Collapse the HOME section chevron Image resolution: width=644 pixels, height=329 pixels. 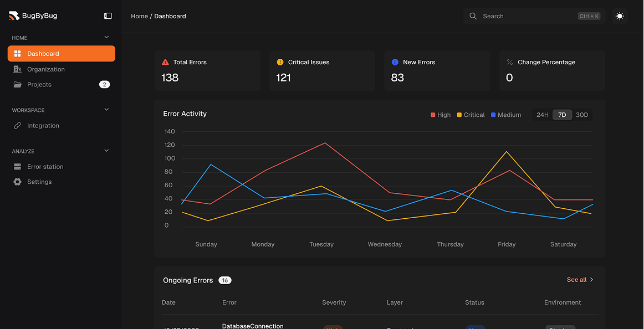click(x=106, y=37)
